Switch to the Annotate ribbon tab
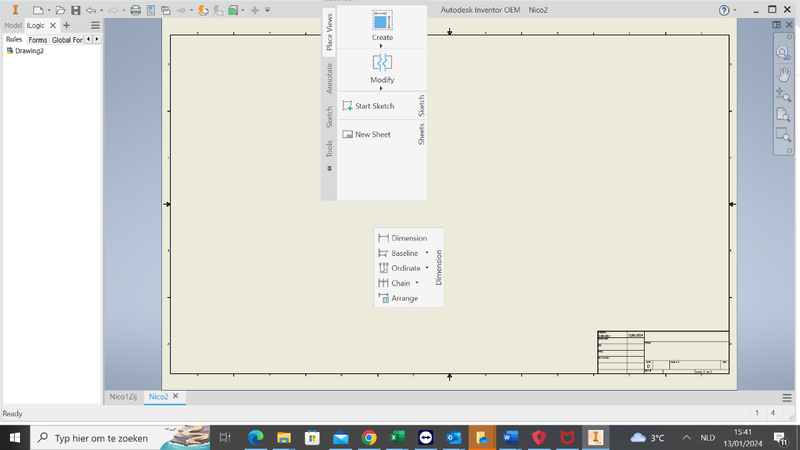800x450 pixels. click(x=329, y=79)
